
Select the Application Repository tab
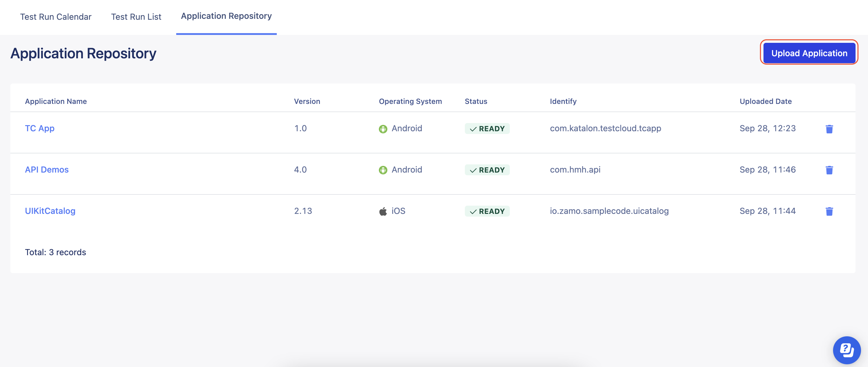pos(226,16)
